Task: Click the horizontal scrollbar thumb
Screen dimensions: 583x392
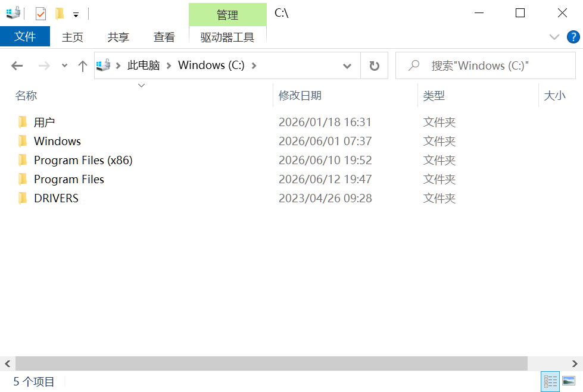Action: coord(271,363)
